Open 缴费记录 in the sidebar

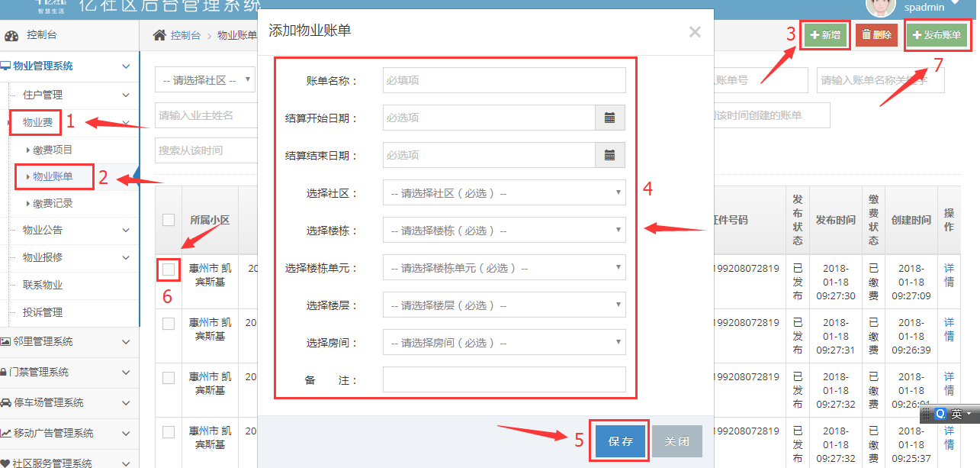[x=53, y=204]
